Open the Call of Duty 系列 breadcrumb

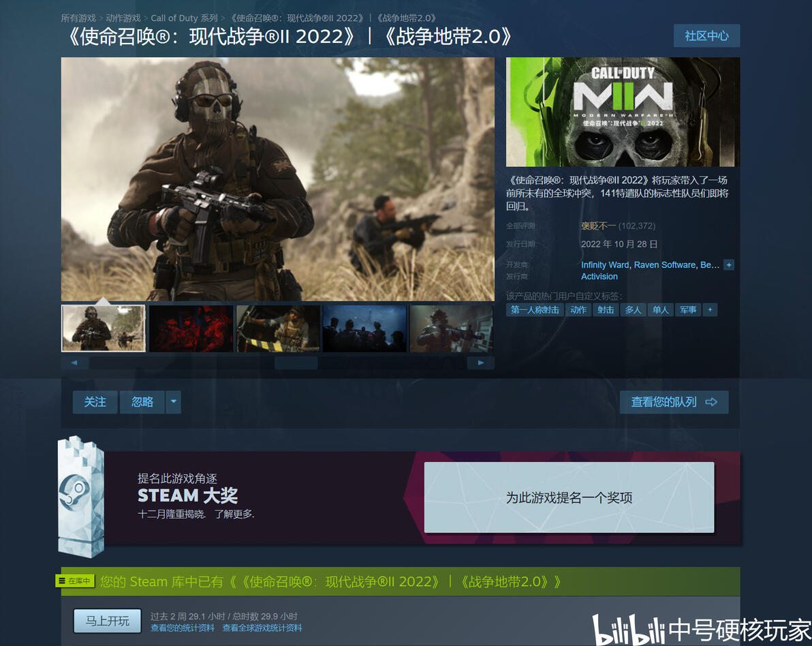point(184,18)
